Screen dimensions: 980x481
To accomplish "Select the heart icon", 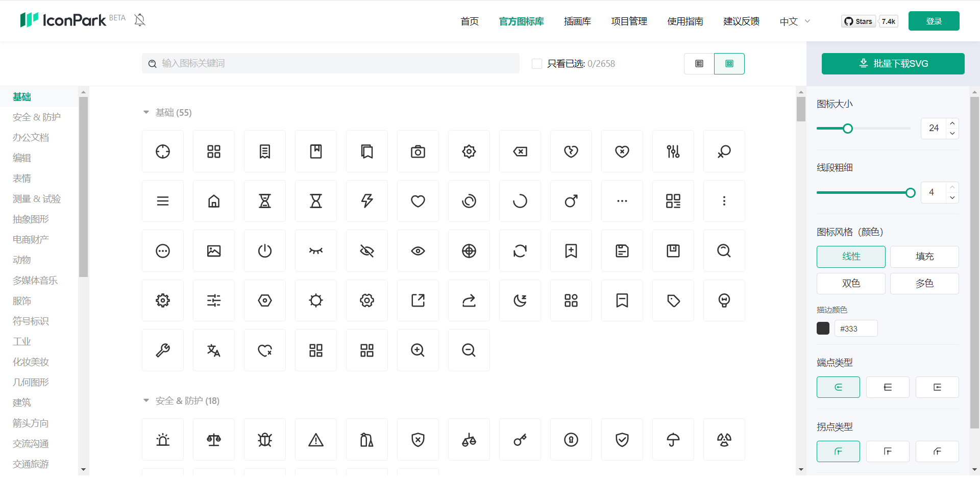I will pos(418,201).
